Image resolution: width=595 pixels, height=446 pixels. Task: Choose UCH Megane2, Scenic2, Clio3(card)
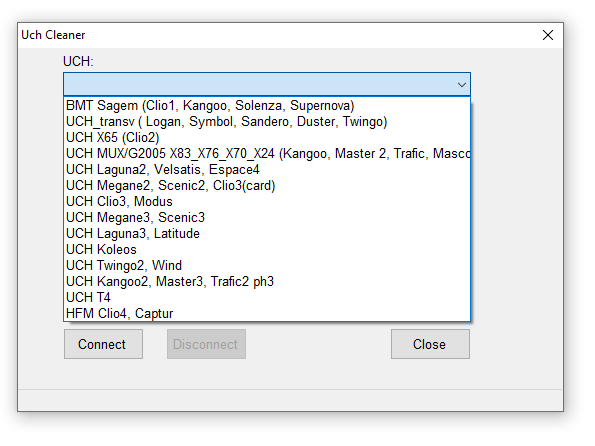[x=267, y=185]
